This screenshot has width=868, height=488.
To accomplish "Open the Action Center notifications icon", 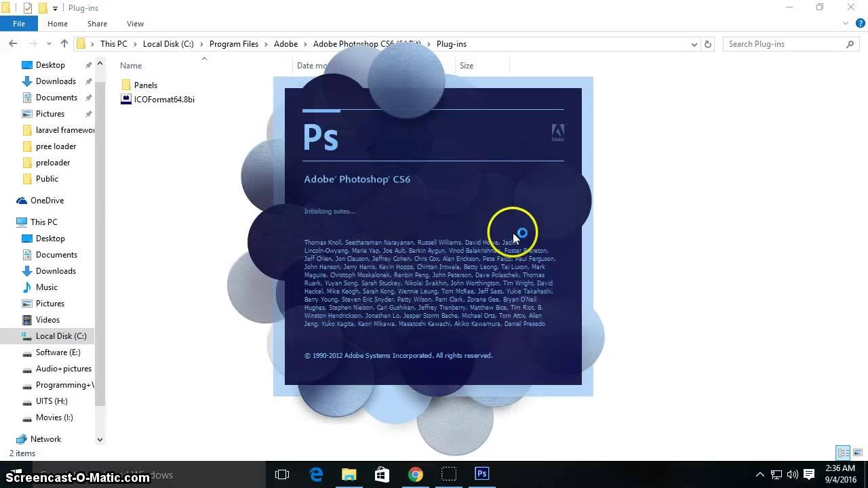I will (809, 474).
